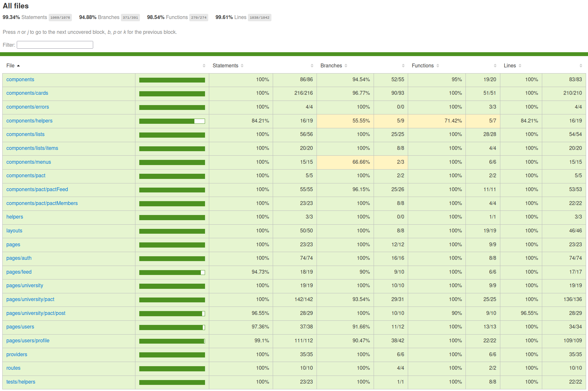Open the layouts folder link
The image size is (588, 391).
14,231
